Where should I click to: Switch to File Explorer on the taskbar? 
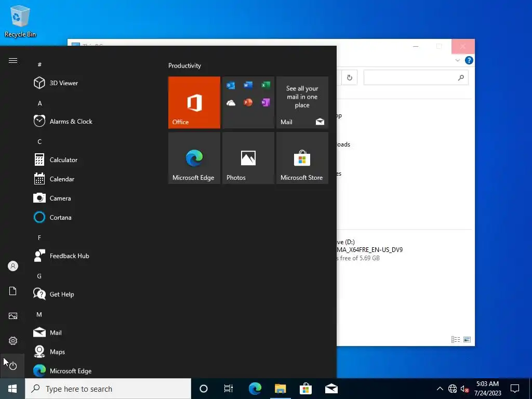(280, 389)
